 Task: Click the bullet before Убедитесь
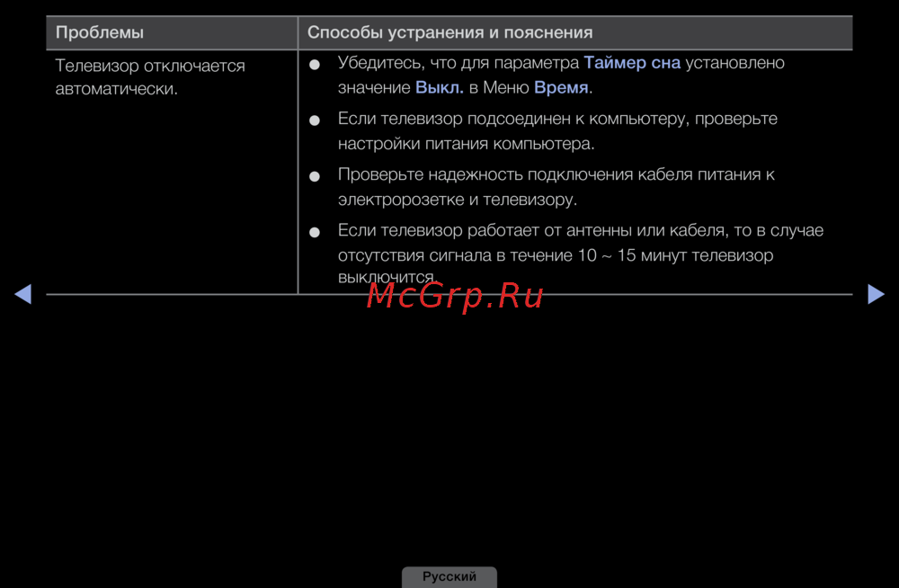[x=315, y=66]
